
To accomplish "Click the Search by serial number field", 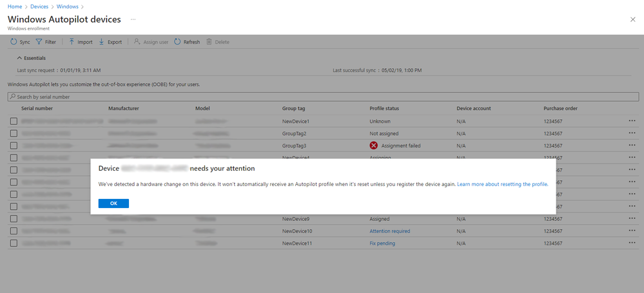I will click(323, 97).
